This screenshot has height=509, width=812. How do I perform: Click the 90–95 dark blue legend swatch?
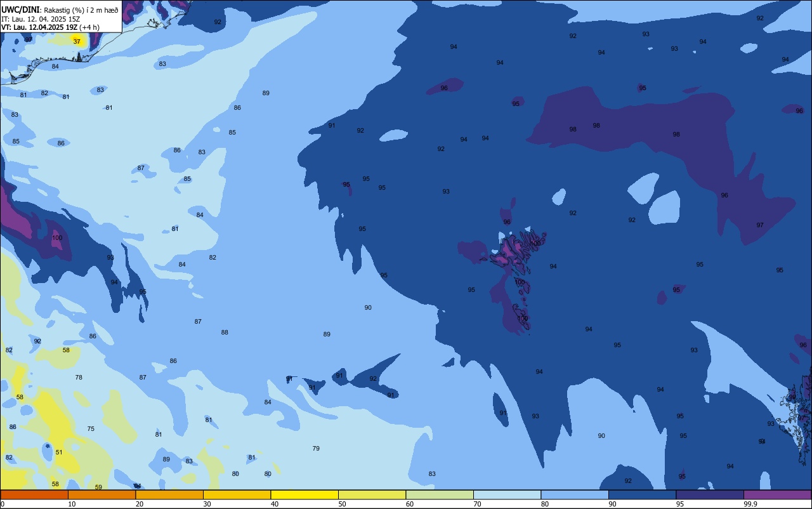(x=642, y=495)
